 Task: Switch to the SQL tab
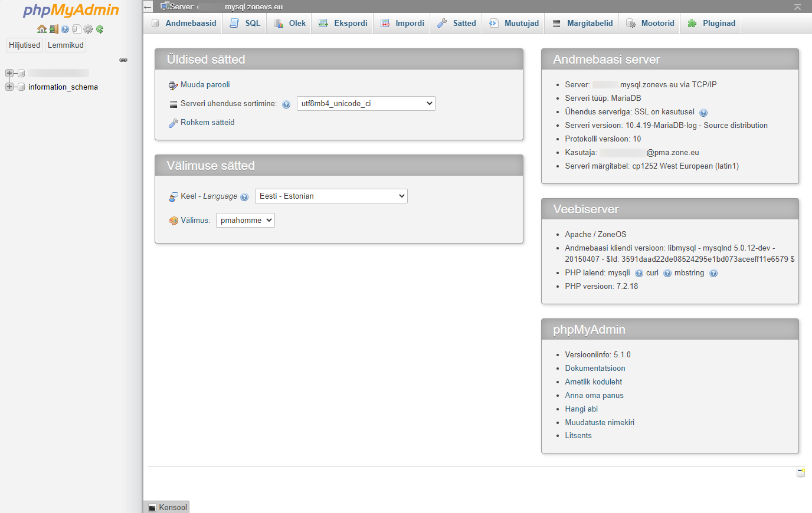pos(245,24)
